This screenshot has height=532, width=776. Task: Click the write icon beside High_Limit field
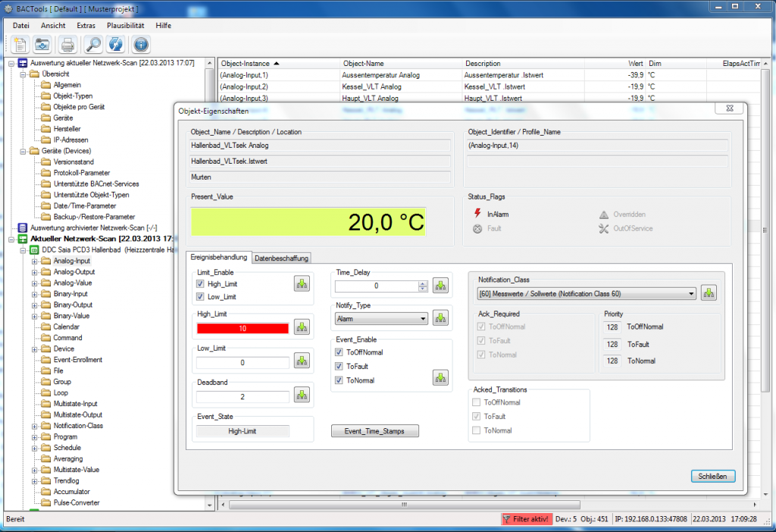(x=302, y=327)
